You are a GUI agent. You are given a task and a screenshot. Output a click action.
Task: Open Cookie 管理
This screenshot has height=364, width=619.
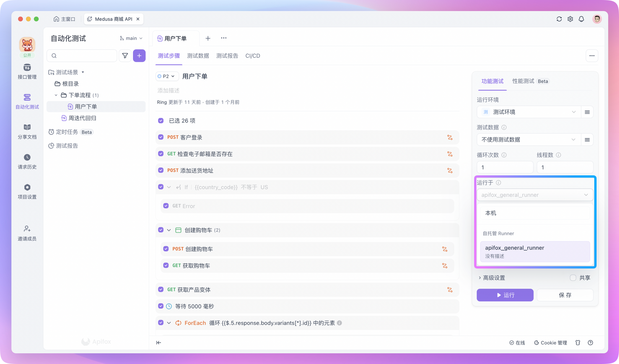click(x=551, y=343)
